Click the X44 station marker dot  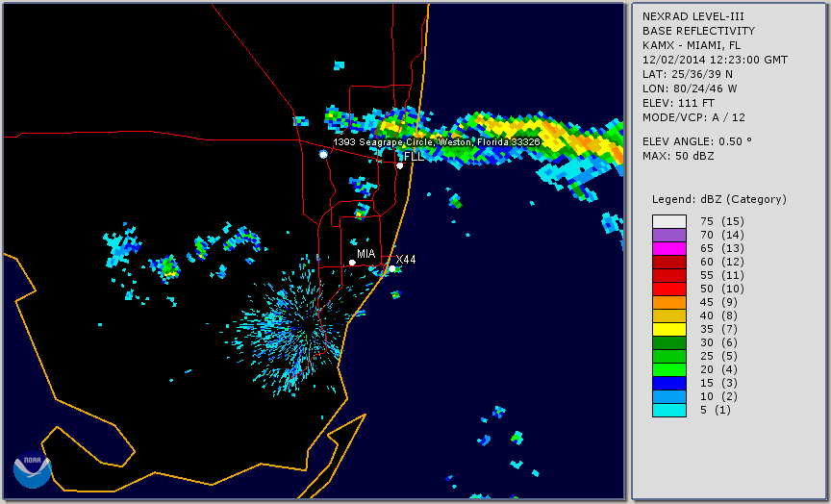coord(391,268)
